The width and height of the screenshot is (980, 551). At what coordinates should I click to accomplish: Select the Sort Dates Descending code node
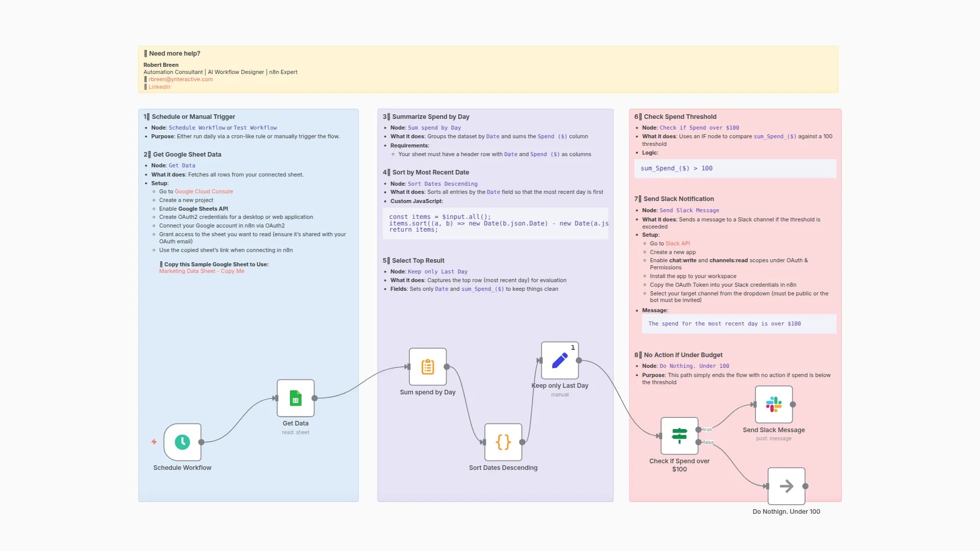tap(503, 442)
